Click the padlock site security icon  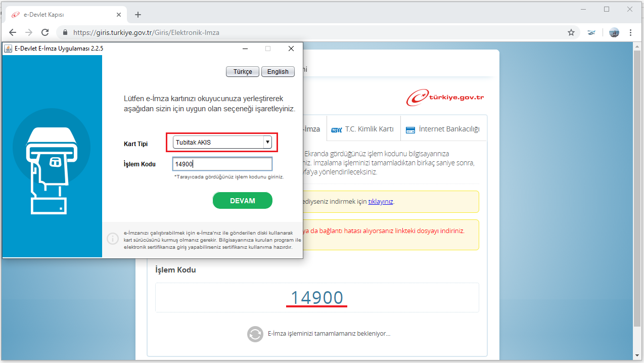pos(65,32)
